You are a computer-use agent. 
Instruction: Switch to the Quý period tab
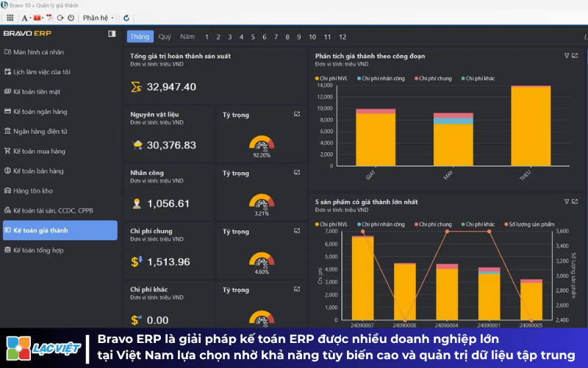click(x=165, y=36)
